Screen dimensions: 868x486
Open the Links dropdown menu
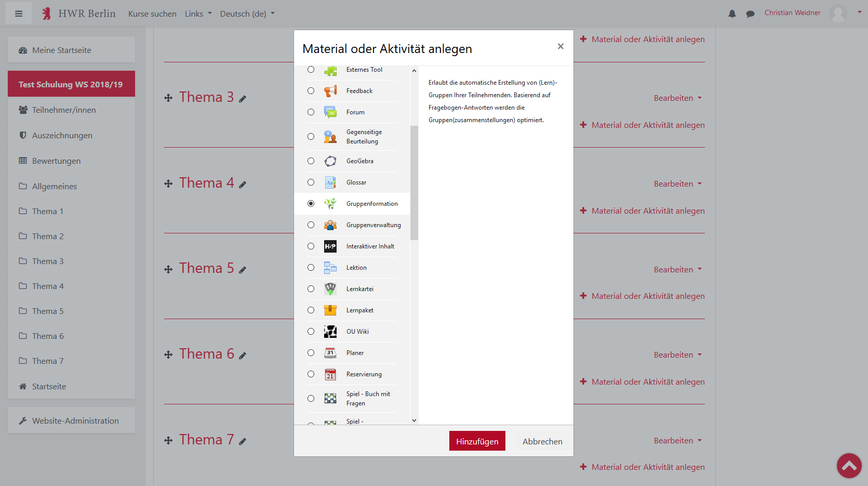click(x=197, y=14)
